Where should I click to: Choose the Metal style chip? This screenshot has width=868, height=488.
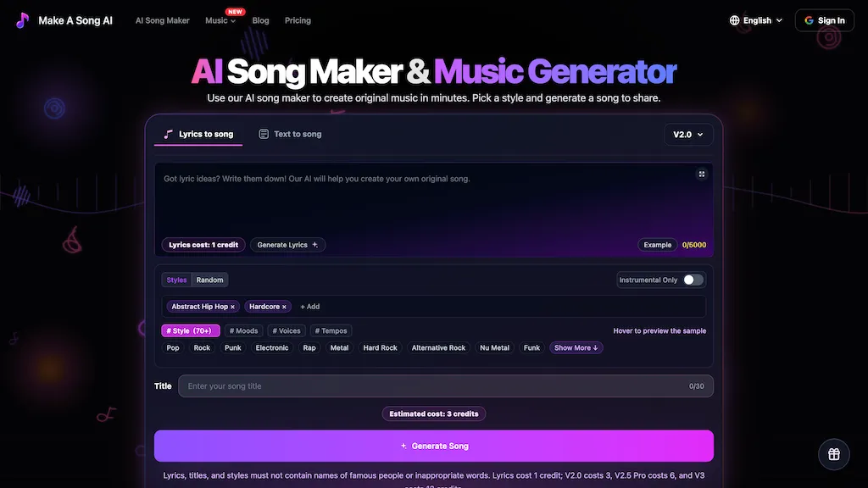click(339, 348)
